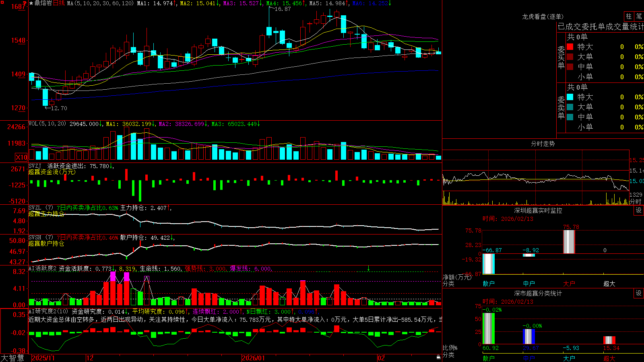Click the AI研究度2(10) indicator name
The image size is (644, 362).
coord(48,311)
